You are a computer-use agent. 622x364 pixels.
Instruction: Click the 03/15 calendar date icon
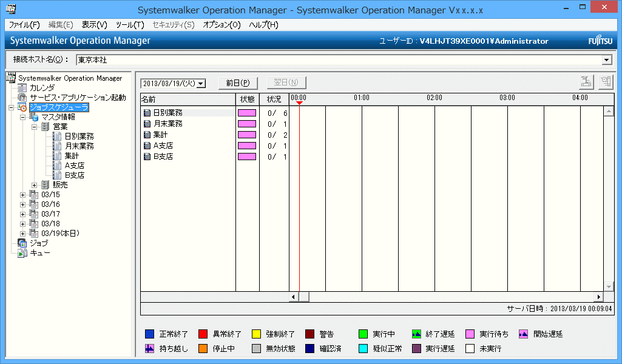tap(34, 195)
